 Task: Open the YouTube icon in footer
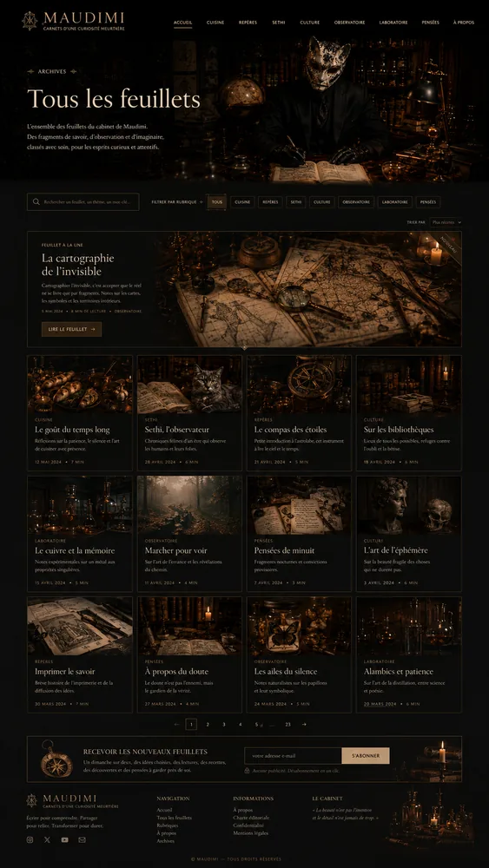(x=65, y=839)
